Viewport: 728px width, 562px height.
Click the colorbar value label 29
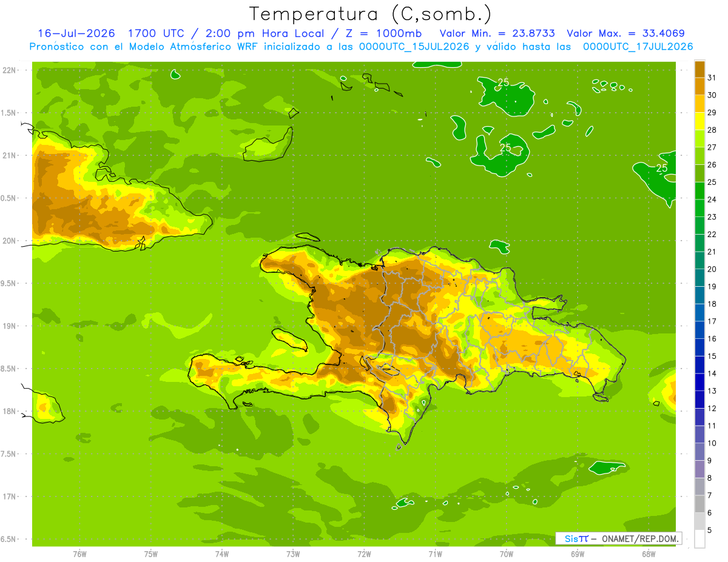[712, 113]
